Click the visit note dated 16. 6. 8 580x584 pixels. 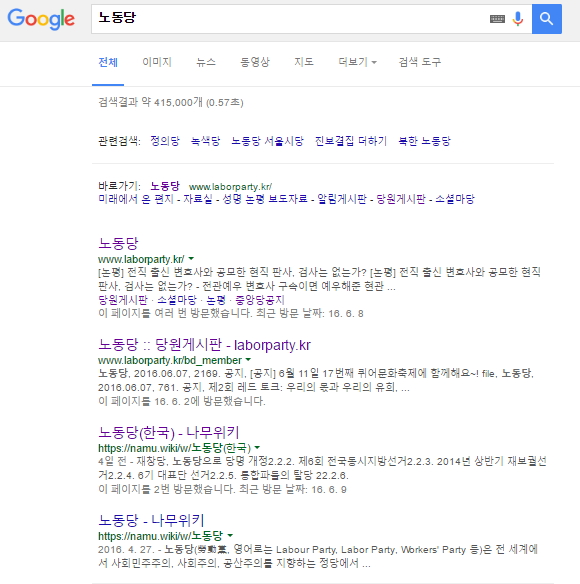pyautogui.click(x=231, y=314)
